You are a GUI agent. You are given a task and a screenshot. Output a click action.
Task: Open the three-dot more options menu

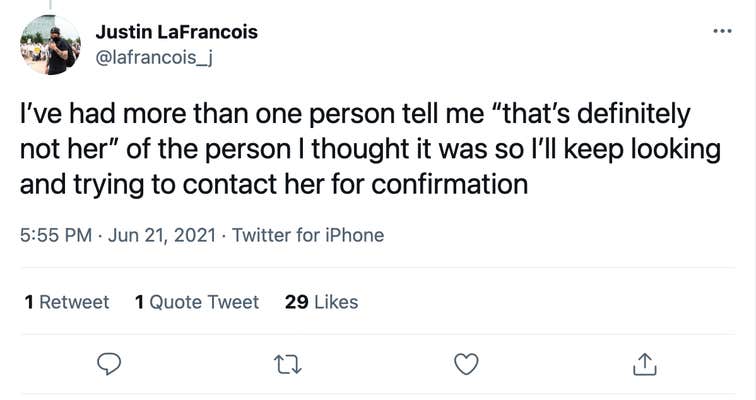point(723,31)
